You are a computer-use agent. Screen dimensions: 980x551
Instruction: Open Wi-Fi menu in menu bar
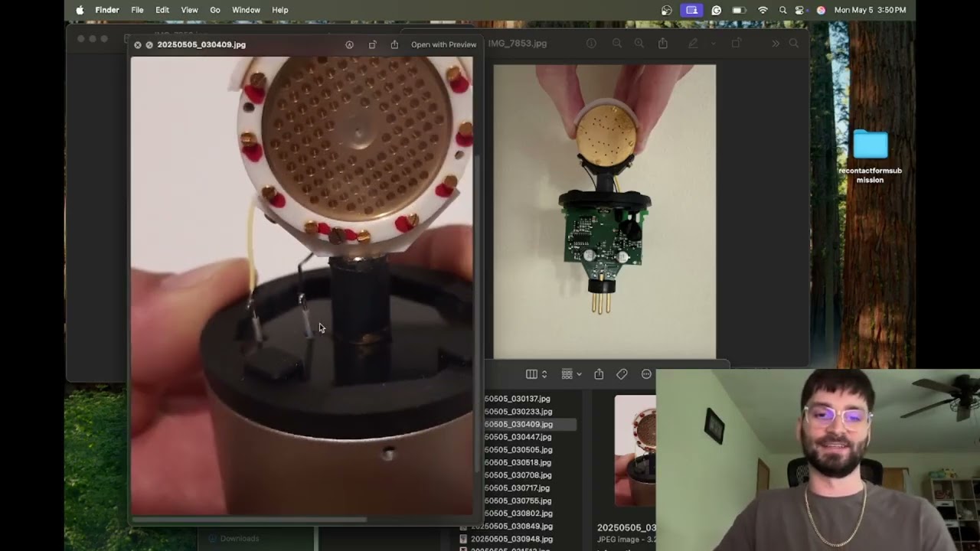coord(763,10)
